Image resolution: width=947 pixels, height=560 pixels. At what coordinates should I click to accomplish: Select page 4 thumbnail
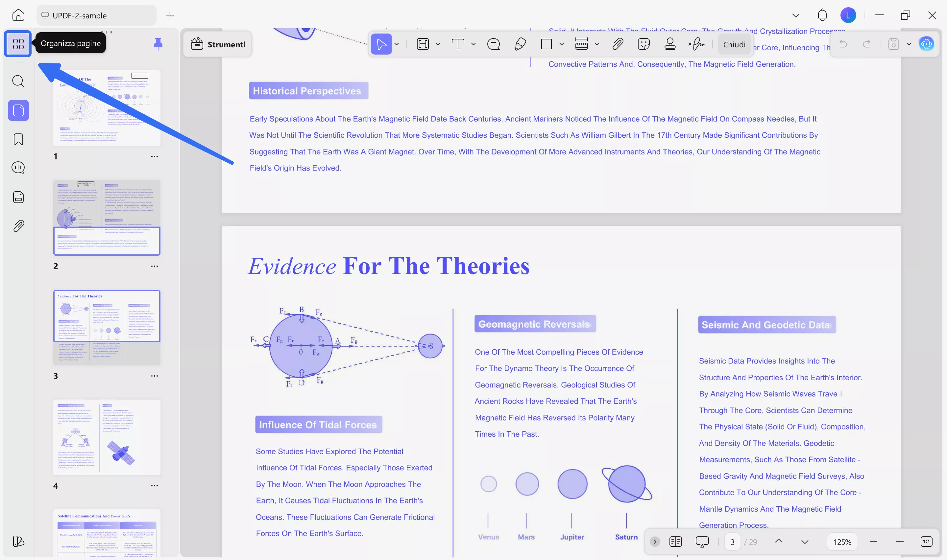pyautogui.click(x=107, y=437)
